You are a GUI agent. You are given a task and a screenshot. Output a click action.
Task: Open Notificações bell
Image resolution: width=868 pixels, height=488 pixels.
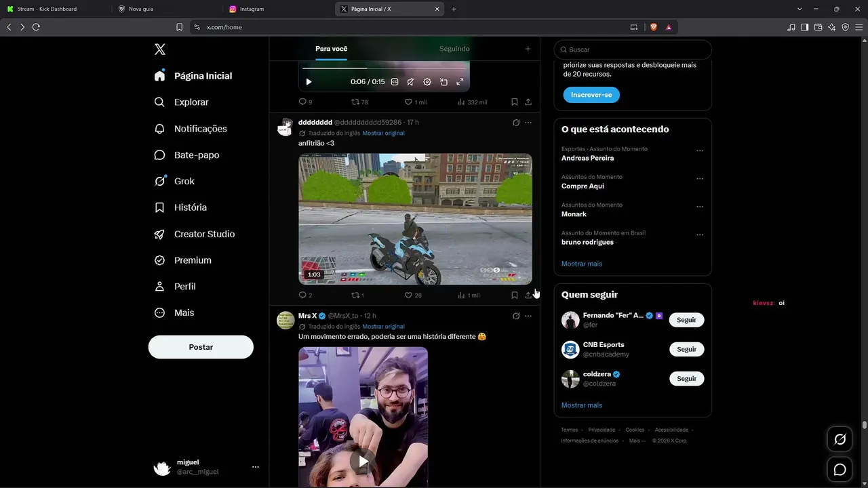191,129
